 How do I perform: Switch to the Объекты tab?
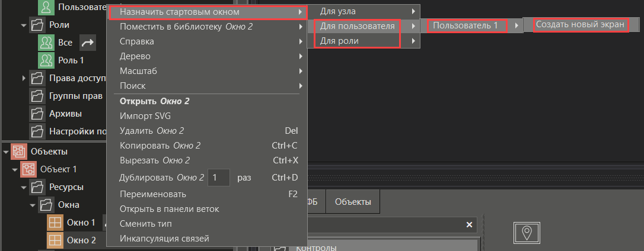353,202
